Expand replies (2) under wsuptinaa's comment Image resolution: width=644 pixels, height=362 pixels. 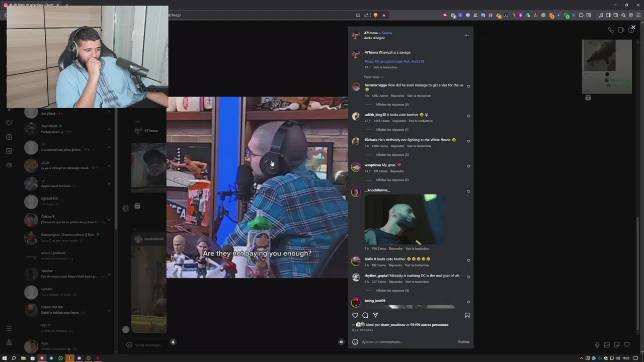click(392, 180)
